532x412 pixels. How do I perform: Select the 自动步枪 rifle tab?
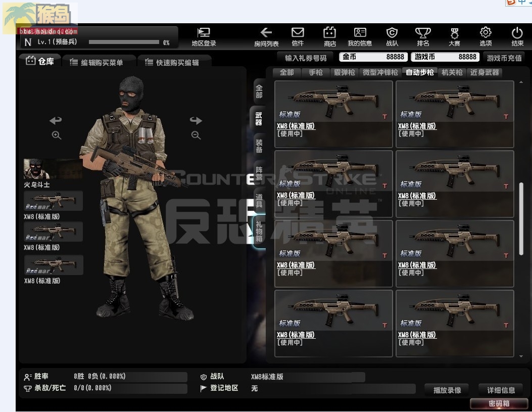(x=420, y=72)
